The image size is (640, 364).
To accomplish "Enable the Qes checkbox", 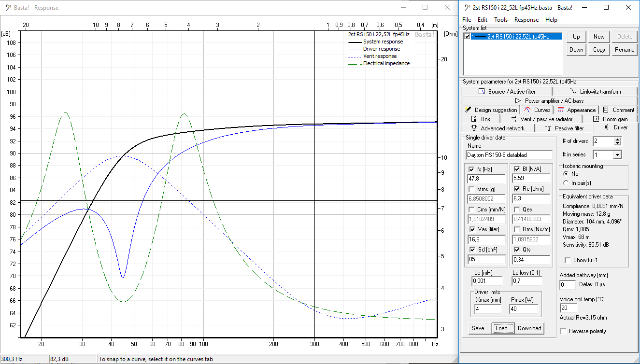I will tap(517, 210).
